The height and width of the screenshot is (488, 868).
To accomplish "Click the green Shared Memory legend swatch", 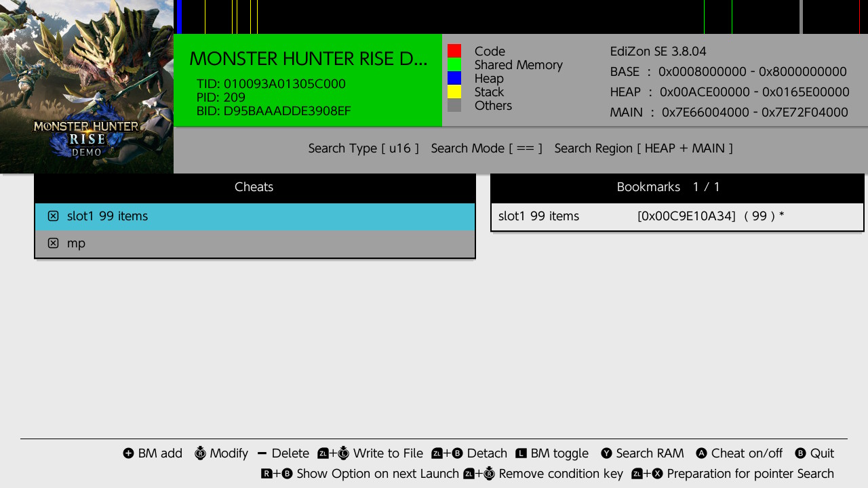I will 454,64.
